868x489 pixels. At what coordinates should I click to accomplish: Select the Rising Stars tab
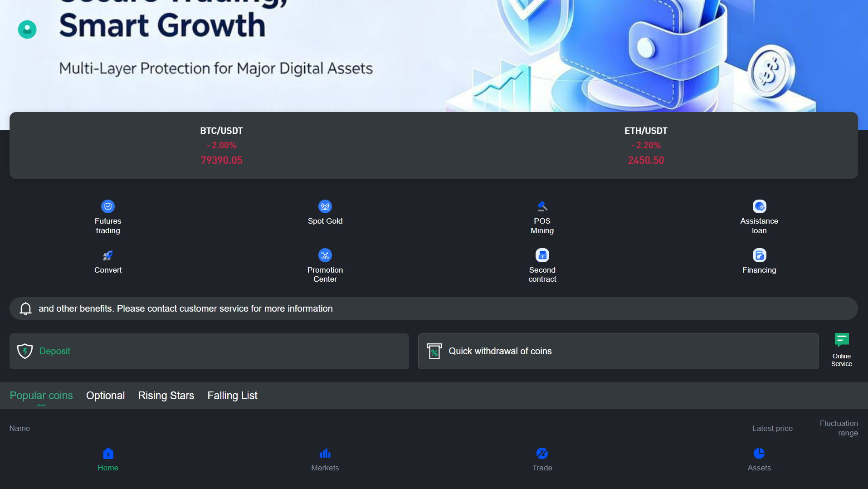[x=166, y=396]
